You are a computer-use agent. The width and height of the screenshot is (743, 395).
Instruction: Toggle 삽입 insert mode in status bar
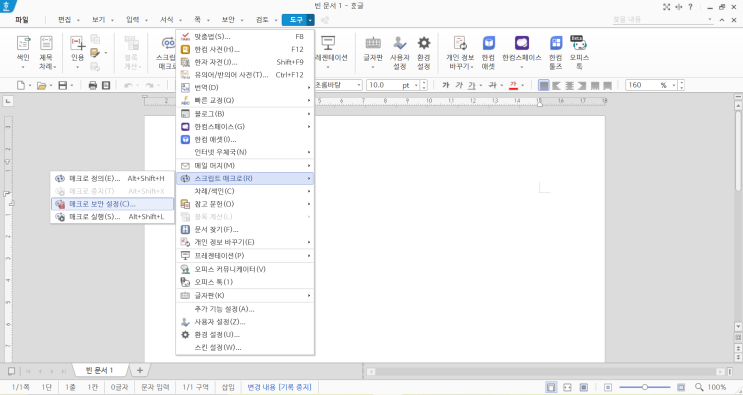point(228,387)
